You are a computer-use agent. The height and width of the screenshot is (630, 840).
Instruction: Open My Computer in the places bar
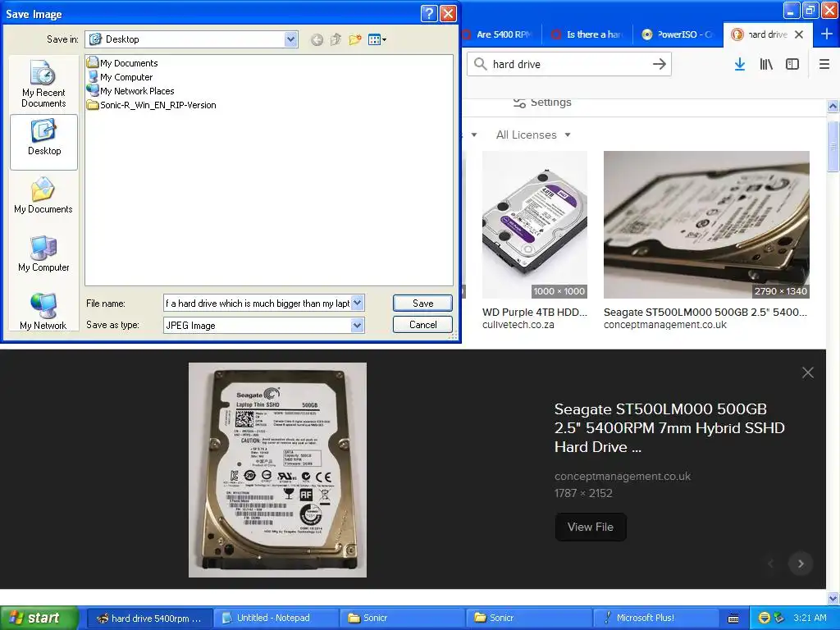pyautogui.click(x=43, y=254)
